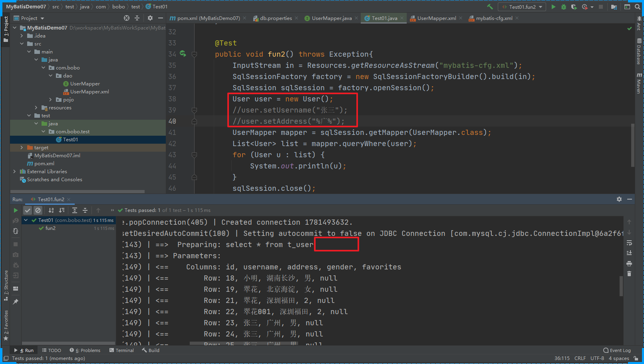The width and height of the screenshot is (644, 364).
Task: Build project with the hammer icon
Action: click(x=490, y=7)
